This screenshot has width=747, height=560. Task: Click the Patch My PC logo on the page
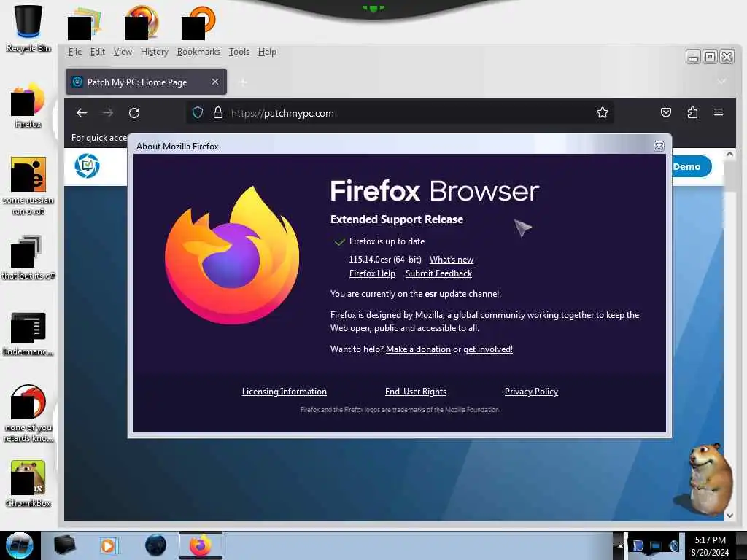point(88,166)
